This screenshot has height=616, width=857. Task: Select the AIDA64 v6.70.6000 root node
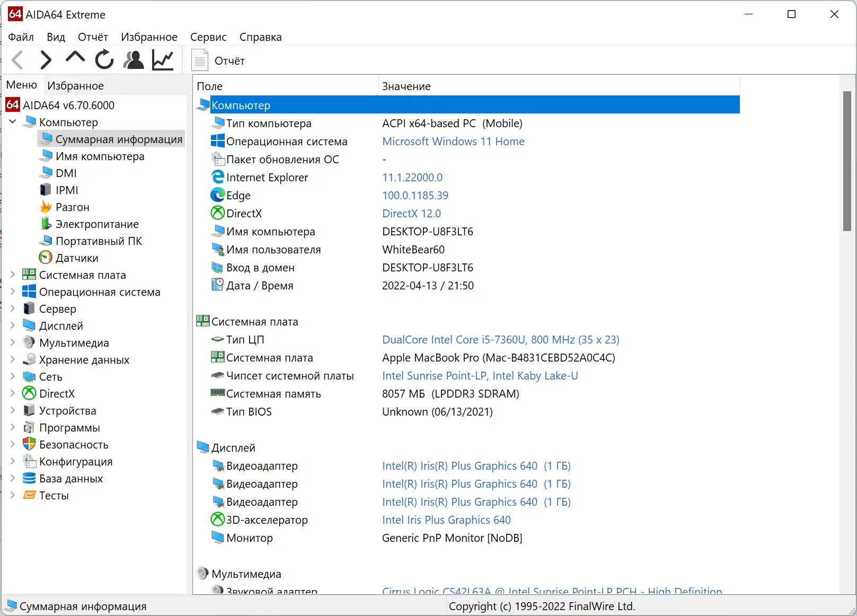[68, 105]
